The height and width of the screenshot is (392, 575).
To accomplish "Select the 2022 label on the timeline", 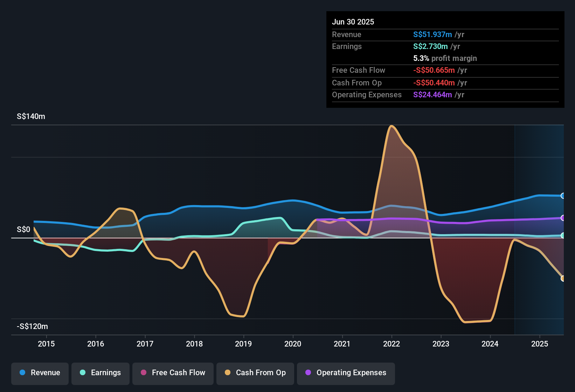I will [x=392, y=344].
